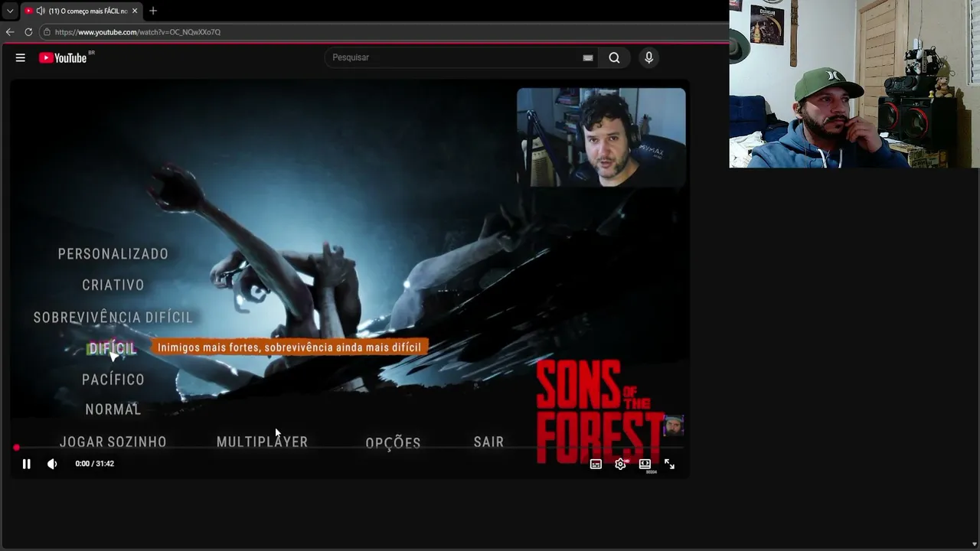Open a new browser tab

point(153,11)
